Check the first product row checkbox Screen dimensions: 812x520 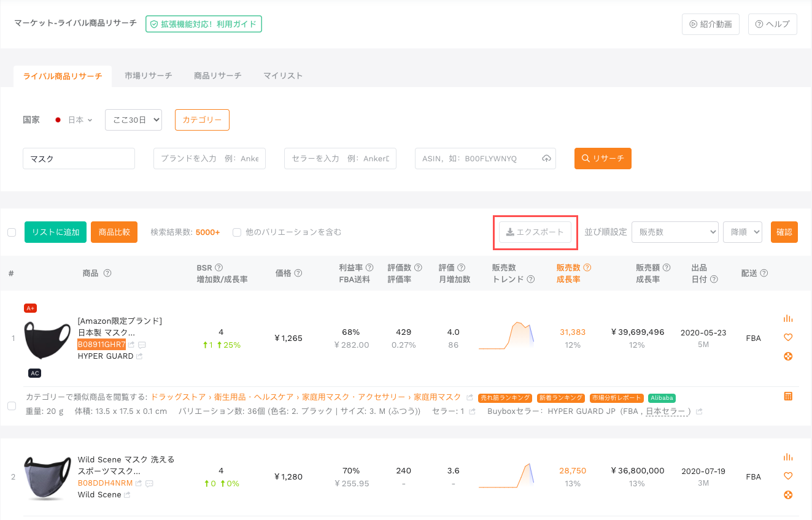11,406
